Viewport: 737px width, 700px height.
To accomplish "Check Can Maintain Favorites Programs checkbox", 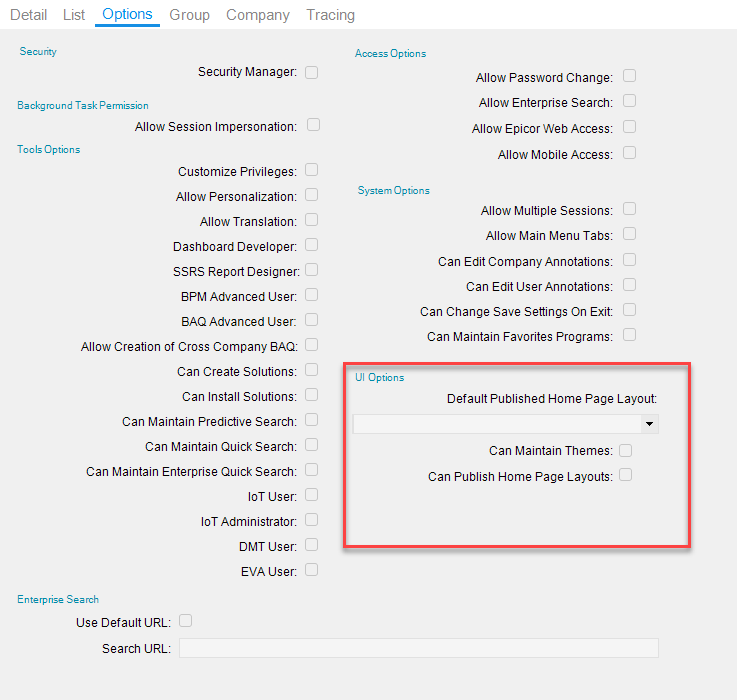I will pyautogui.click(x=629, y=335).
